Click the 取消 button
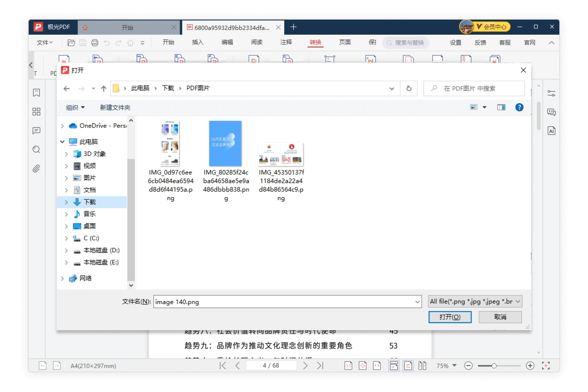The height and width of the screenshot is (392, 588). 500,317
